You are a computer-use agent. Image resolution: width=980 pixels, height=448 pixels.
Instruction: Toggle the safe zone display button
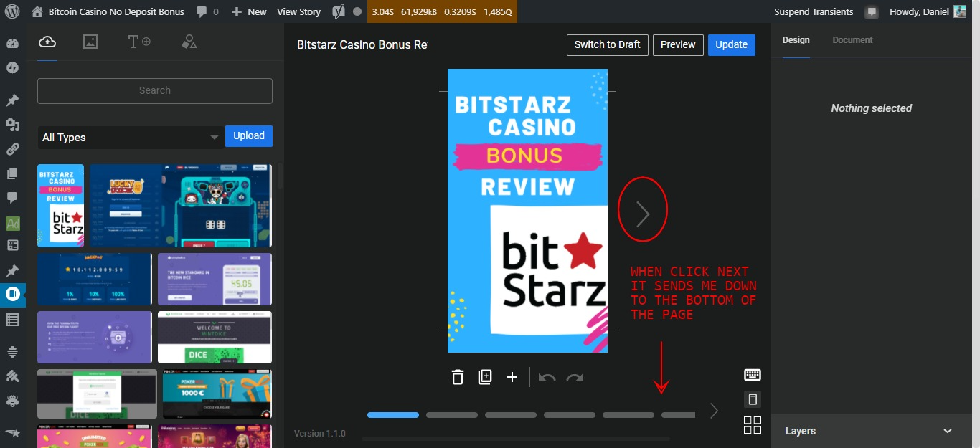[x=753, y=399]
